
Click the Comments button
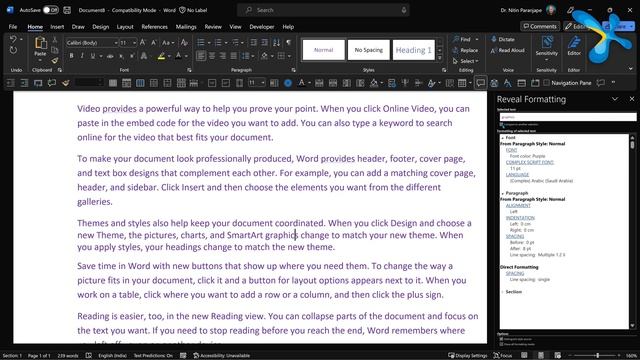click(x=540, y=26)
